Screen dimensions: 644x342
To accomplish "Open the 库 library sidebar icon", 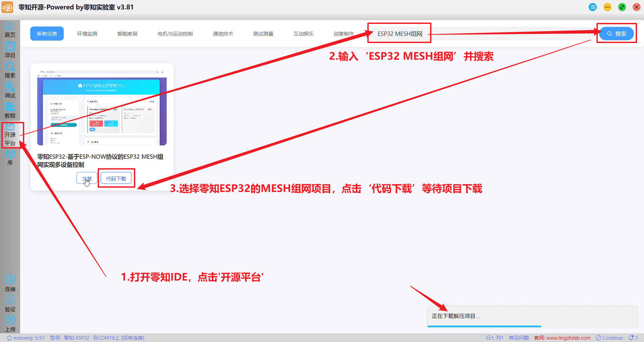I will click(10, 157).
